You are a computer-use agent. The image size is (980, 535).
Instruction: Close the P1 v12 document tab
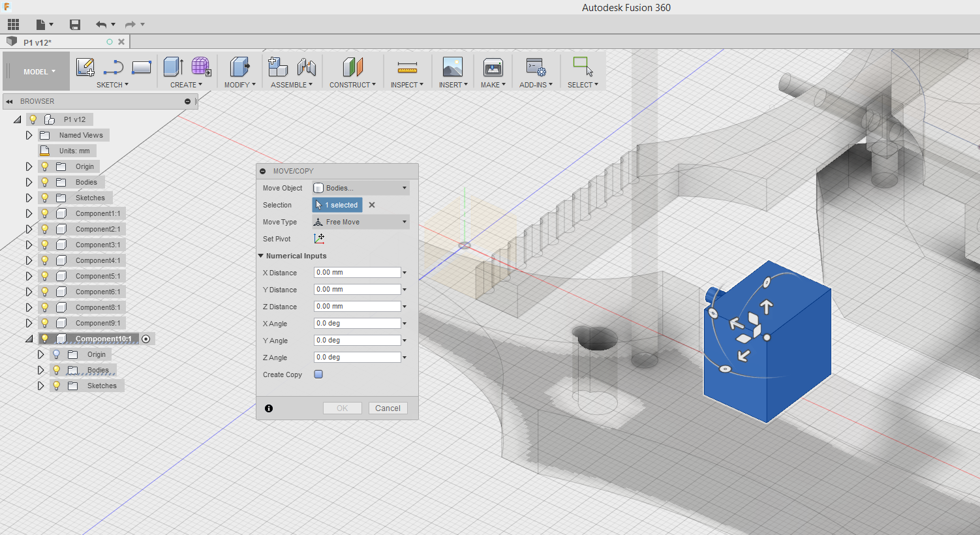pos(121,42)
